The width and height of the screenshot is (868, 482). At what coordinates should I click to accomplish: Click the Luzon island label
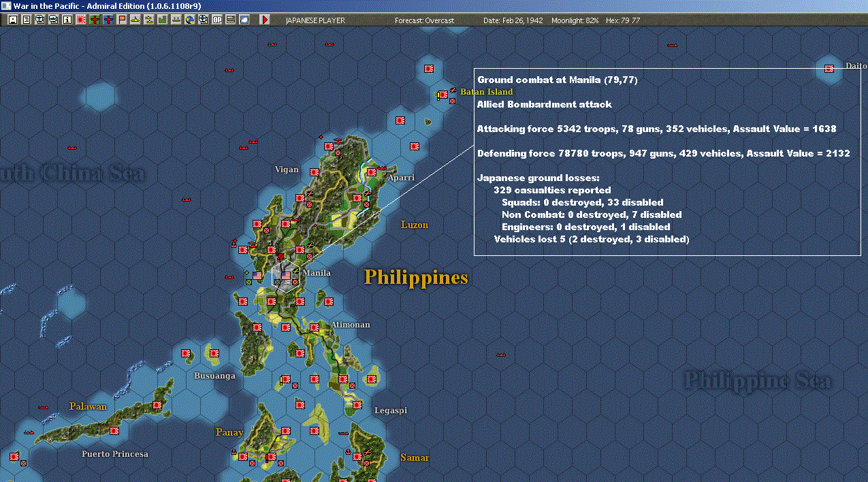click(x=415, y=225)
